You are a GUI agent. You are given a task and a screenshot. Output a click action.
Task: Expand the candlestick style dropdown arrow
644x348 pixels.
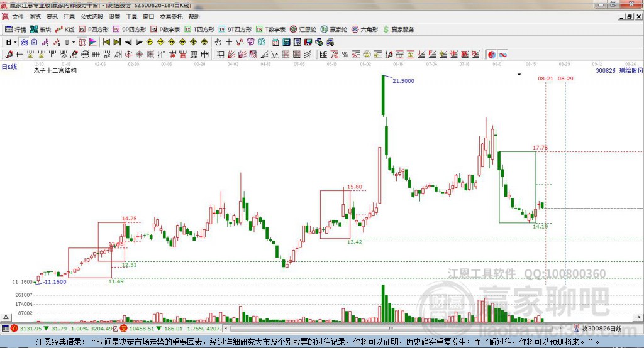[x=74, y=42]
